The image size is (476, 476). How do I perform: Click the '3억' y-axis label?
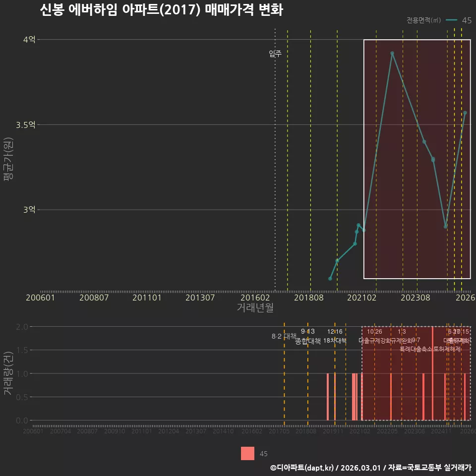point(29,209)
